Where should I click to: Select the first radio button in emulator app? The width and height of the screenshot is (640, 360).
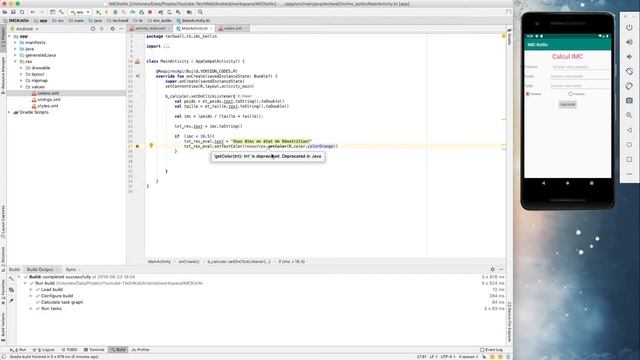[x=528, y=94]
